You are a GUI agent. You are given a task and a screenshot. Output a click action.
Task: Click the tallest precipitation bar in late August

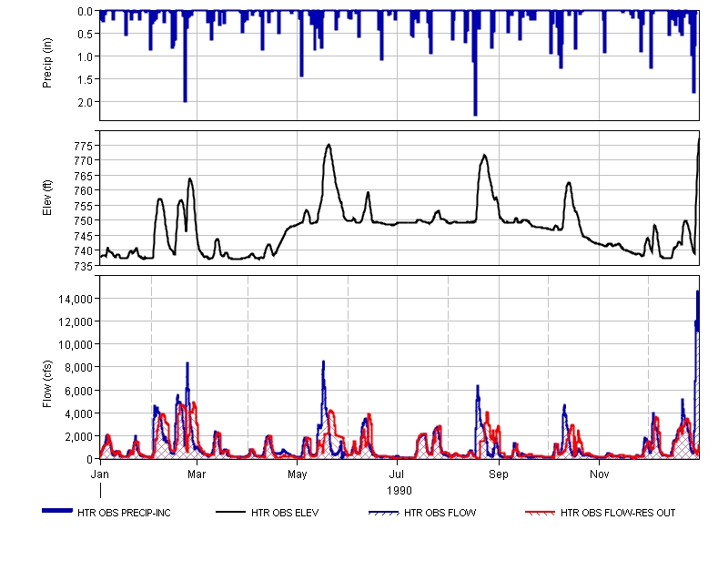[475, 63]
